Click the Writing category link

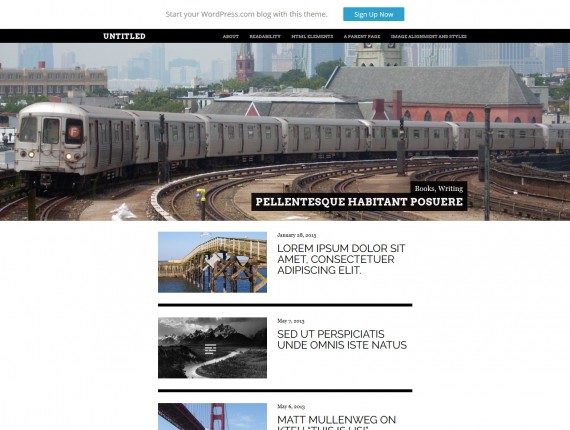point(450,188)
